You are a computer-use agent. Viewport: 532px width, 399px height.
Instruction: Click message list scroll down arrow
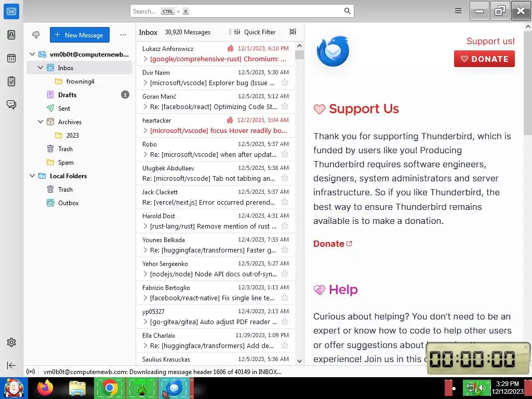pyautogui.click(x=299, y=361)
